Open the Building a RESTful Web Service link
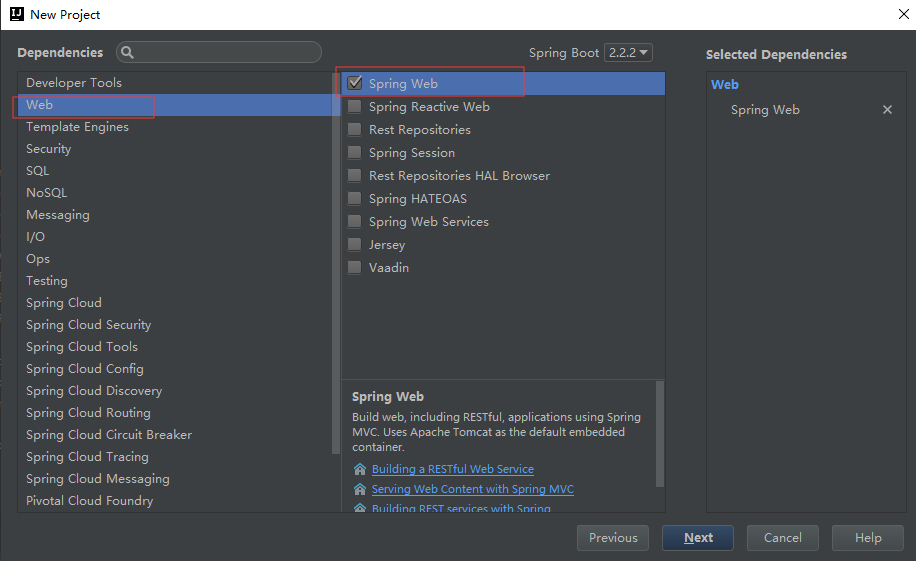 453,469
